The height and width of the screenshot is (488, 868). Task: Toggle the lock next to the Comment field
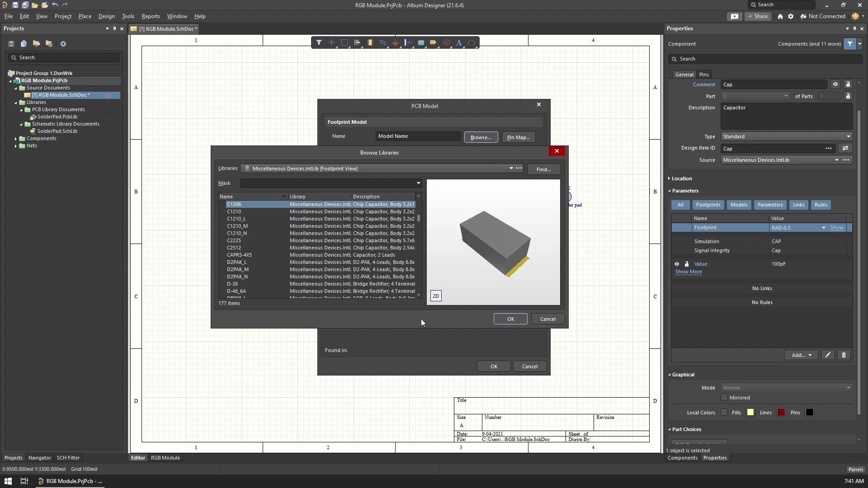click(848, 84)
